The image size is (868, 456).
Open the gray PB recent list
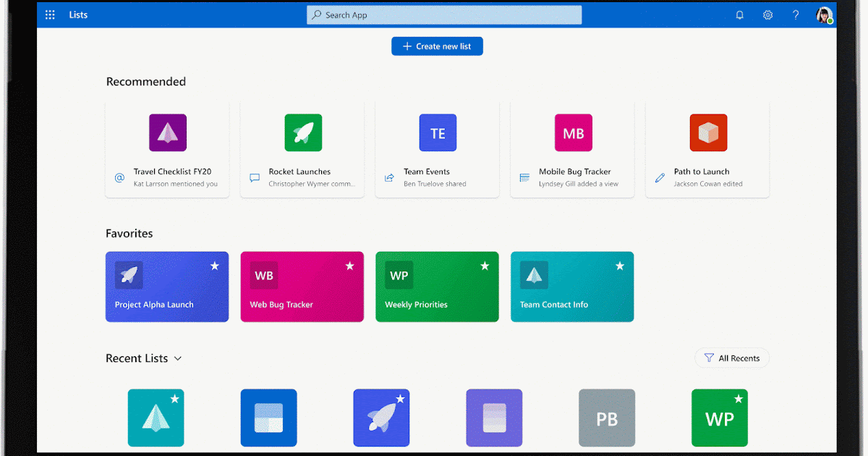coord(607,418)
